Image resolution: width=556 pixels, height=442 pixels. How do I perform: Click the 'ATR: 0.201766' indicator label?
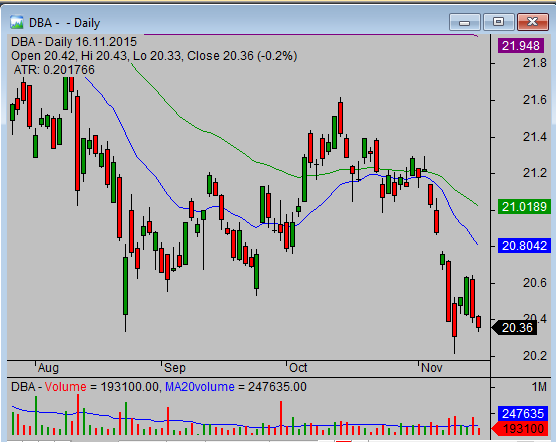pos(54,70)
